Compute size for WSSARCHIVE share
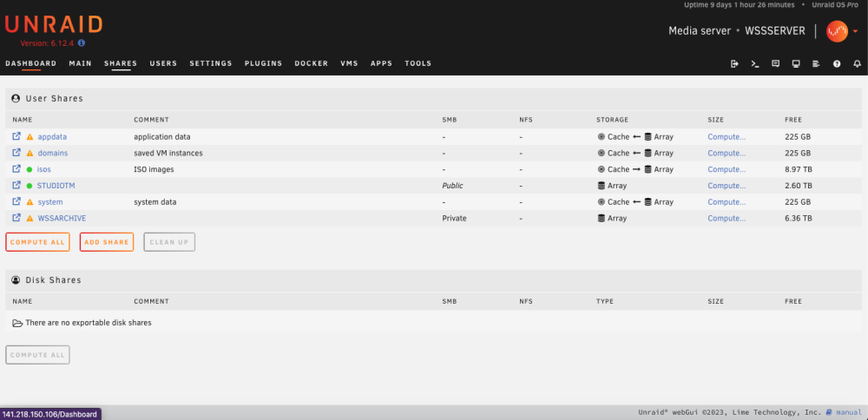Image resolution: width=868 pixels, height=420 pixels. (x=727, y=219)
